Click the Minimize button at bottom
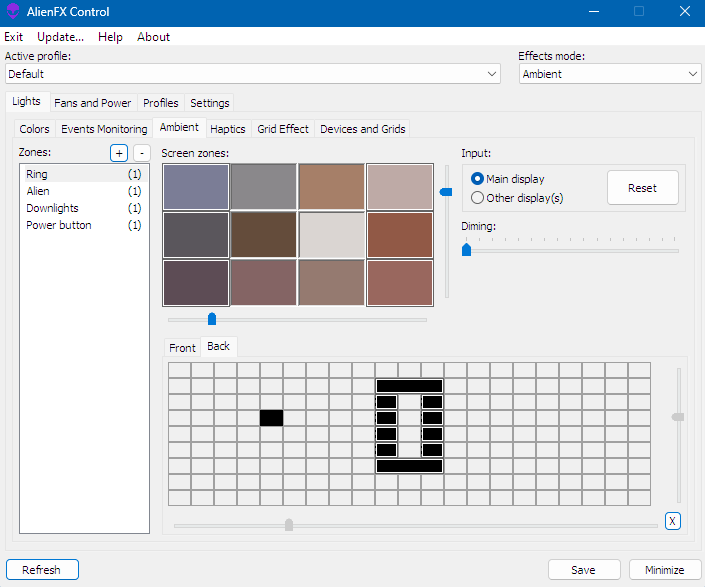The height and width of the screenshot is (587, 705). click(x=665, y=570)
